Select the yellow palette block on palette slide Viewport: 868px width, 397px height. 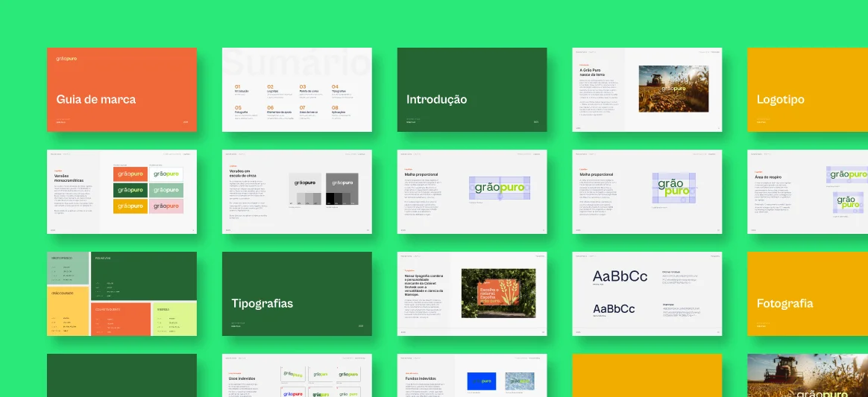tap(68, 311)
